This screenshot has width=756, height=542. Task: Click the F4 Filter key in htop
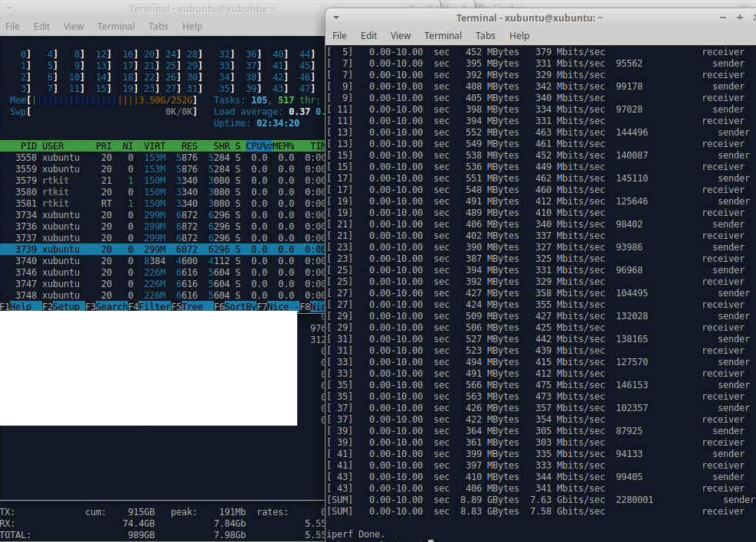tap(149, 306)
